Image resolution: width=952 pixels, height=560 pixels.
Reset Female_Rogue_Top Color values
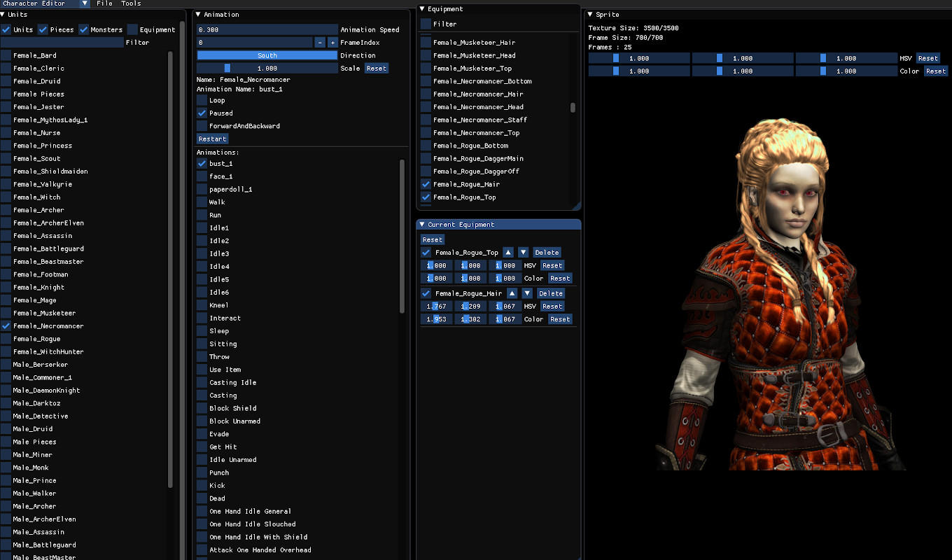tap(560, 279)
